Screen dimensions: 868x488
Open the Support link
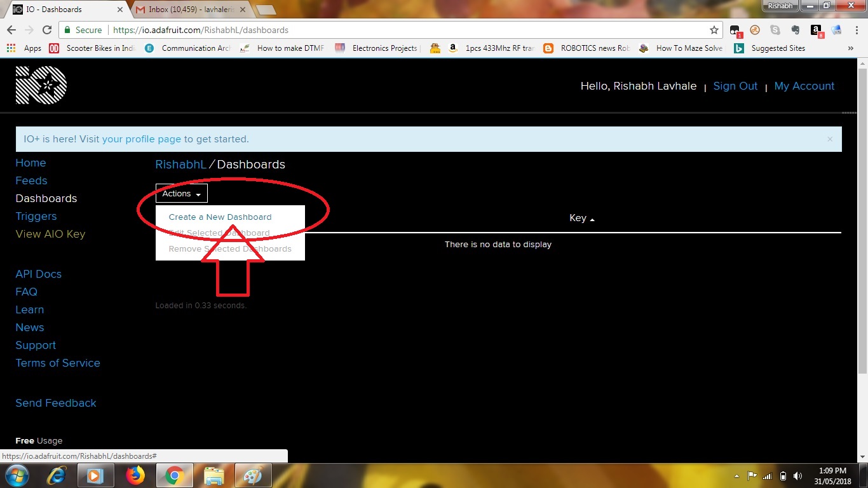tap(36, 345)
